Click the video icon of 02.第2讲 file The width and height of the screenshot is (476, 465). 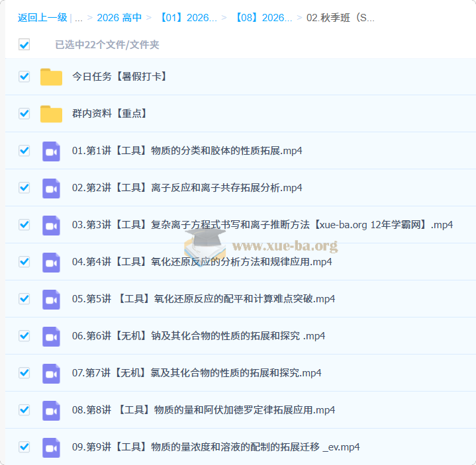pos(51,188)
